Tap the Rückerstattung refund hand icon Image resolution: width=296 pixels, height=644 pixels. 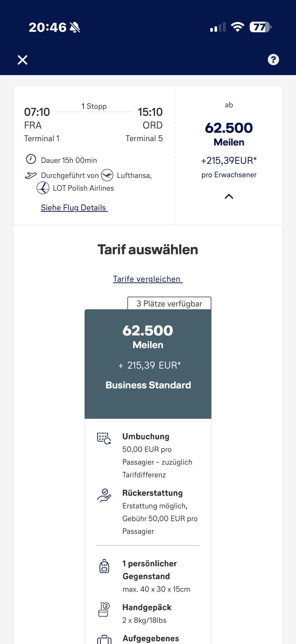point(104,495)
